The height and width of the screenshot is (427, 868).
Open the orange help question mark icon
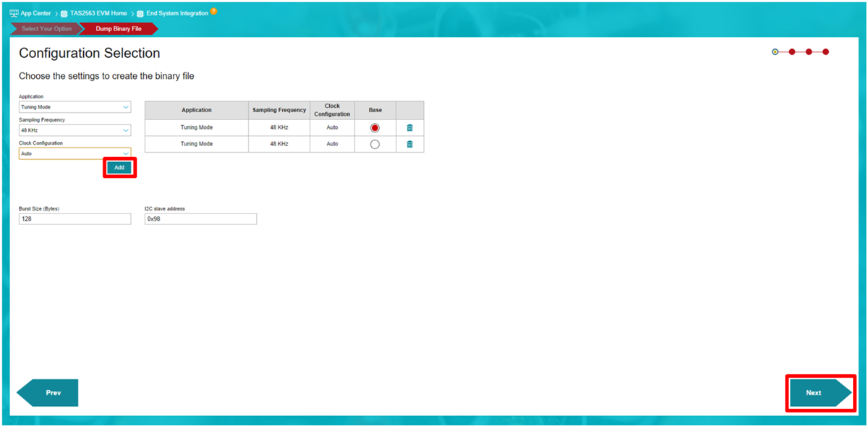click(x=213, y=12)
